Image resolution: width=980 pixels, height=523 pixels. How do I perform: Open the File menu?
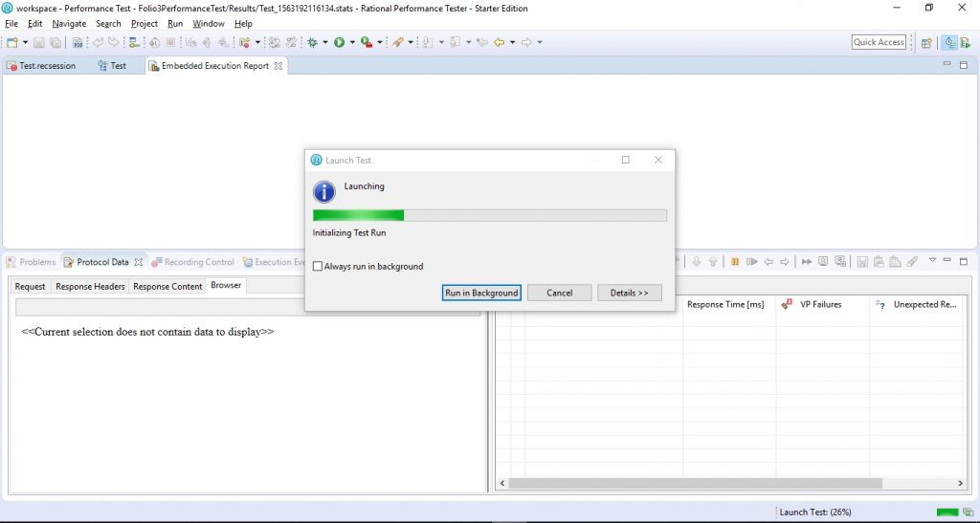[x=11, y=24]
